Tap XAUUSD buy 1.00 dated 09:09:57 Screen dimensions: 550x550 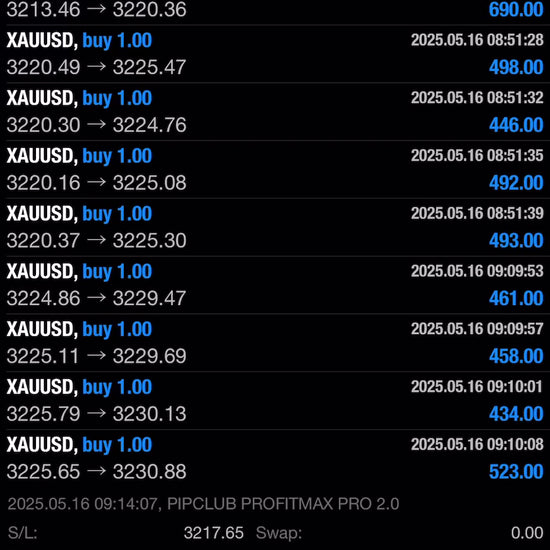(79, 330)
